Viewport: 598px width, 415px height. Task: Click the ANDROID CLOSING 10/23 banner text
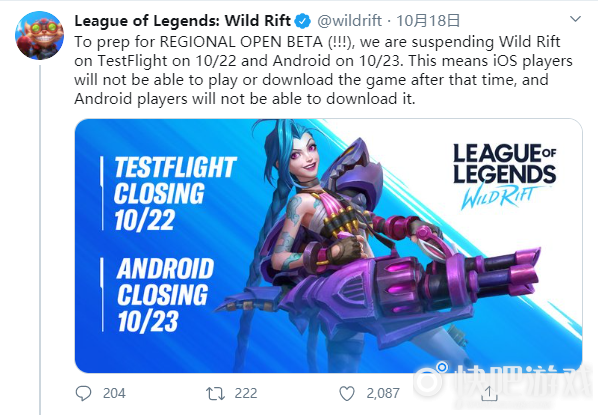pyautogui.click(x=166, y=295)
